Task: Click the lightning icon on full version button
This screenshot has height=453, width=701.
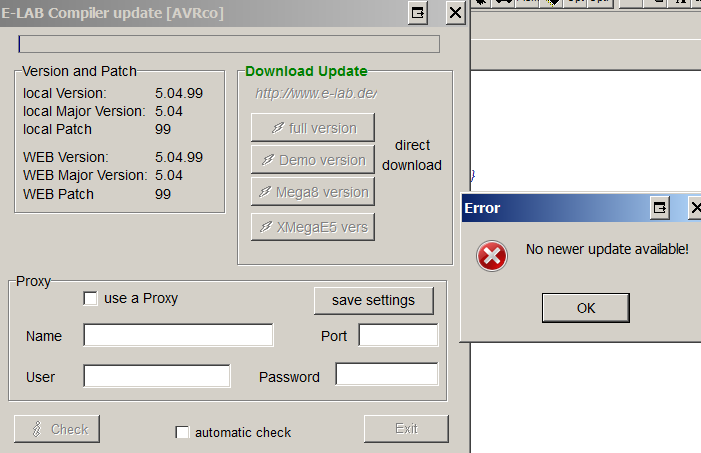Action: [x=278, y=128]
